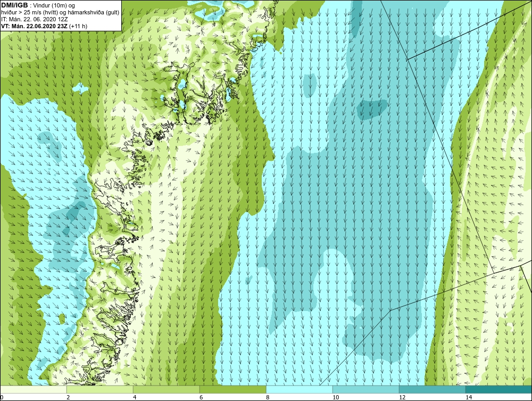Screen dimensions: 532x401
Task: Click the legend label '14'
Action: (x=469, y=397)
